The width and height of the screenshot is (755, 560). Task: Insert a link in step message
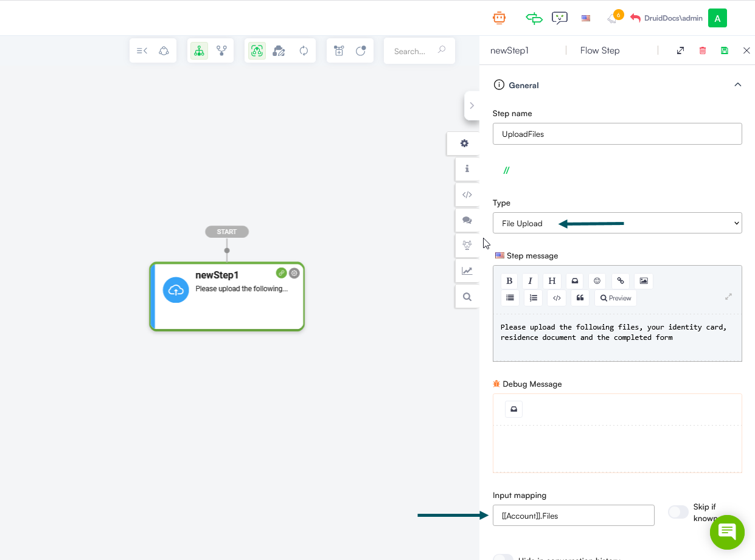[621, 281]
